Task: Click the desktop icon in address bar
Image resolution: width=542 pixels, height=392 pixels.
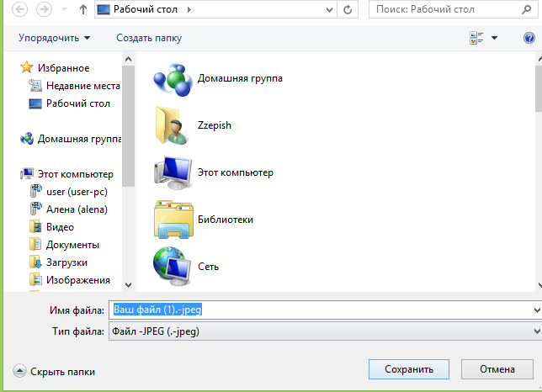Action: click(104, 9)
